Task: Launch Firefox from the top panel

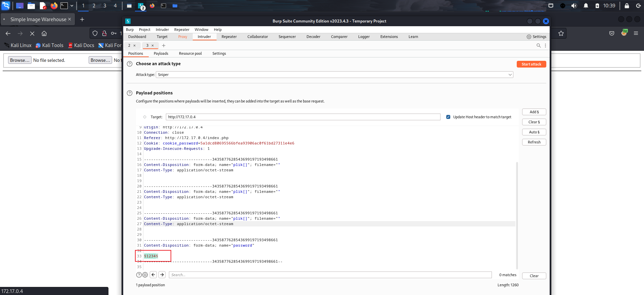Action: pyautogui.click(x=54, y=6)
